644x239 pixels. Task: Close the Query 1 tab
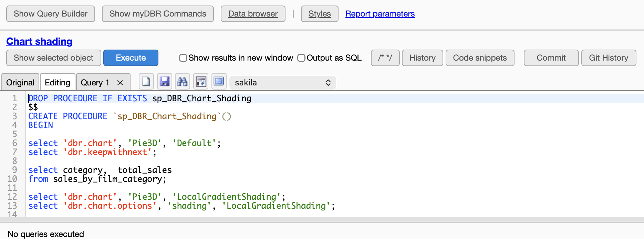point(120,83)
